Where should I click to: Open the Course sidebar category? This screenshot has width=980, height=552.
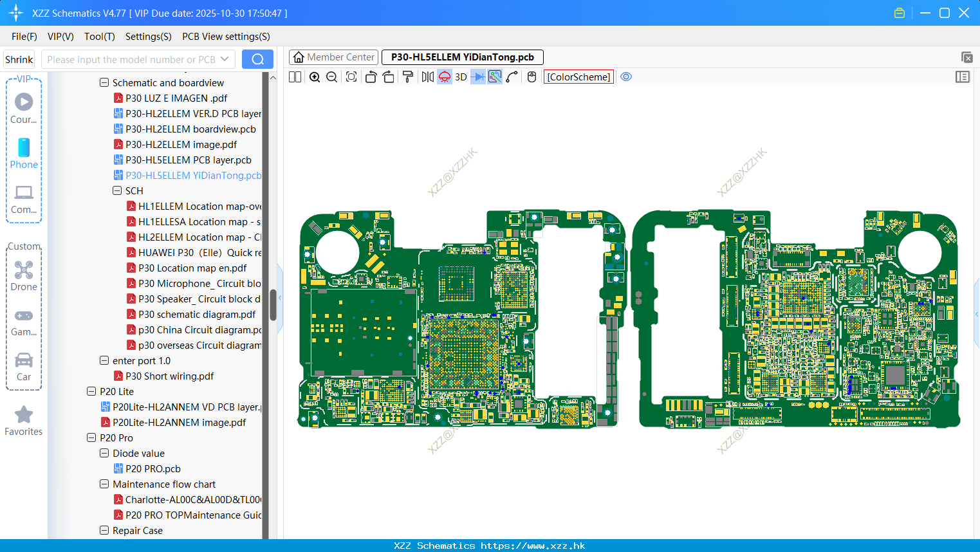(24, 108)
